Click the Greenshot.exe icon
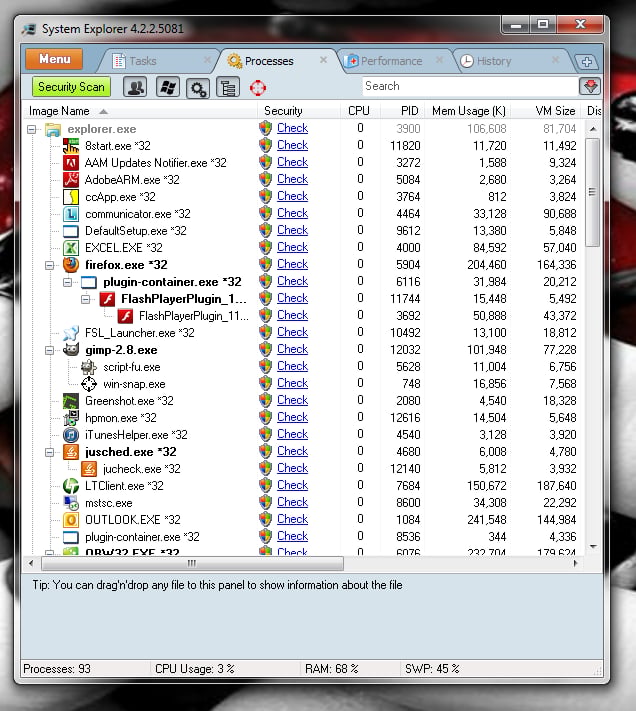 coord(71,401)
